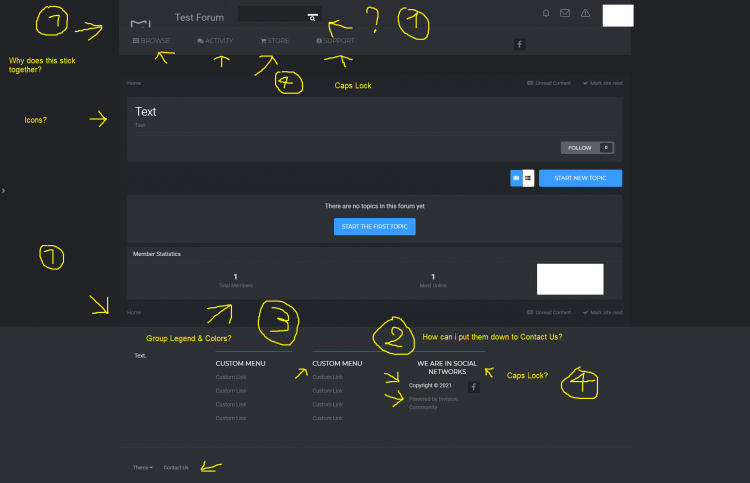Open the Support menu item
The height and width of the screenshot is (483, 750).
(334, 41)
